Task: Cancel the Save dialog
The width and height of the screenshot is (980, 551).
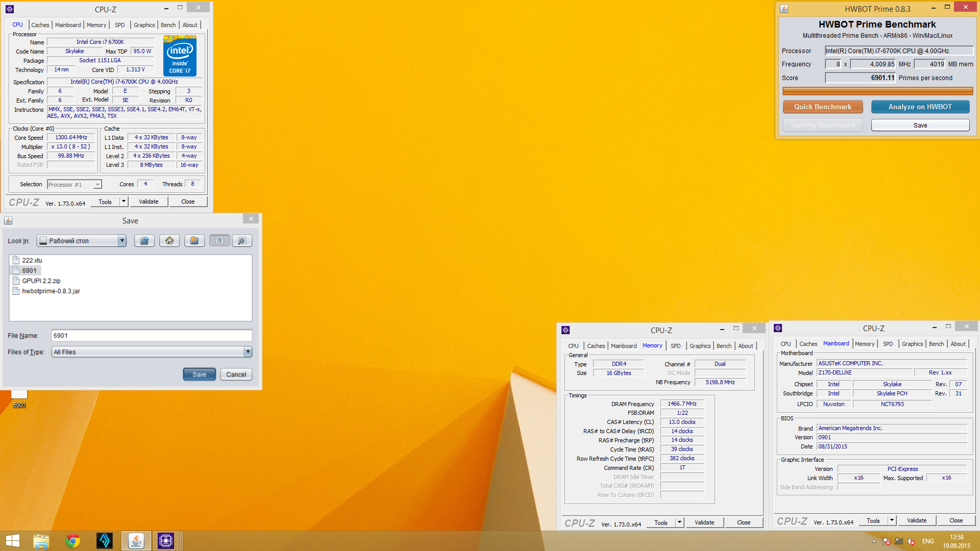Action: [x=236, y=374]
